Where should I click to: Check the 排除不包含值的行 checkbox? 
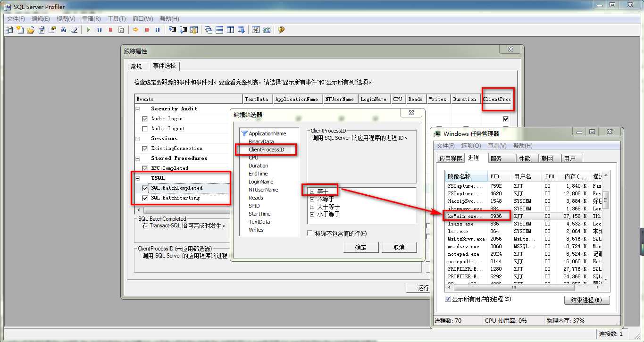[x=309, y=234]
